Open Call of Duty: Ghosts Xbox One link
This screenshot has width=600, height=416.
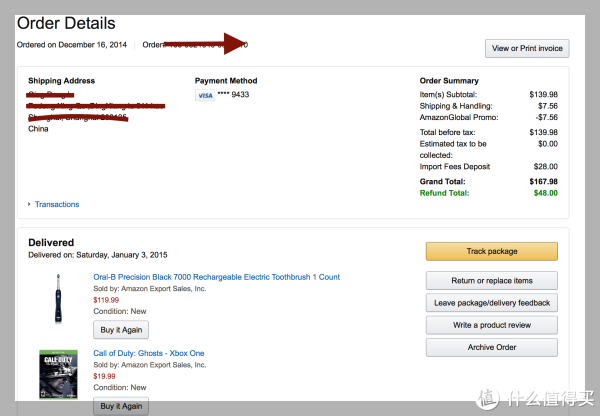(x=149, y=353)
